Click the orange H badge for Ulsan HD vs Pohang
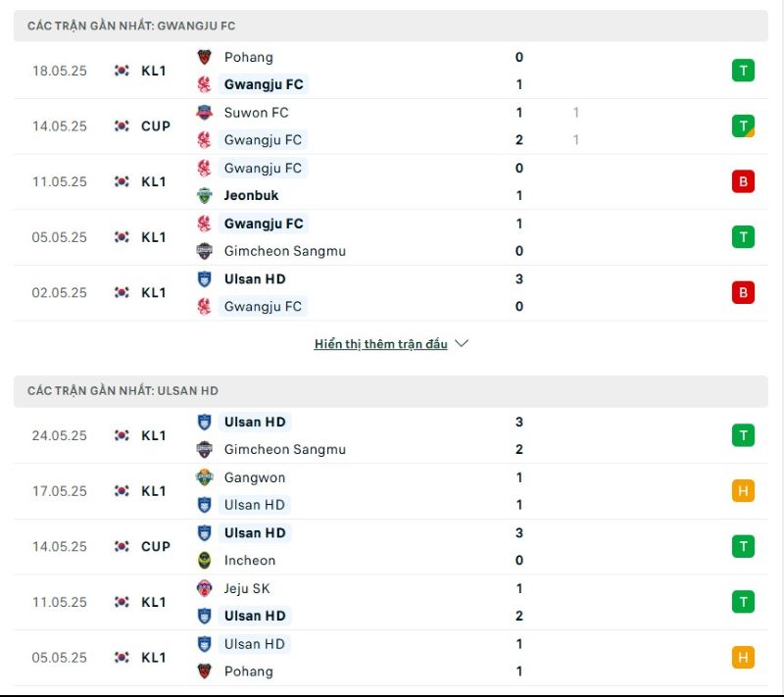Image resolution: width=784 pixels, height=697 pixels. click(743, 658)
